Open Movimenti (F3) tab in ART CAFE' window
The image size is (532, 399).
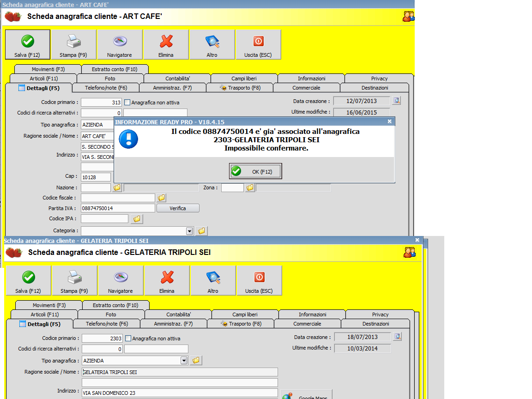48,69
